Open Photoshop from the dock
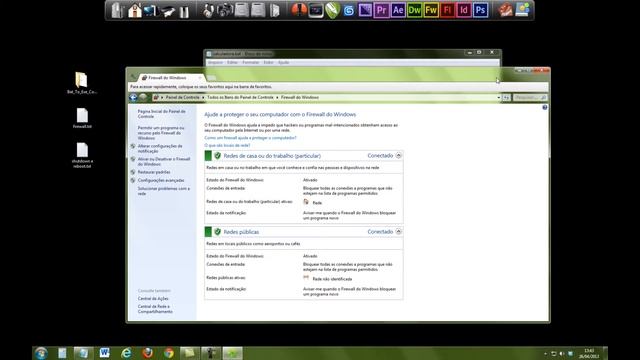 coord(480,10)
